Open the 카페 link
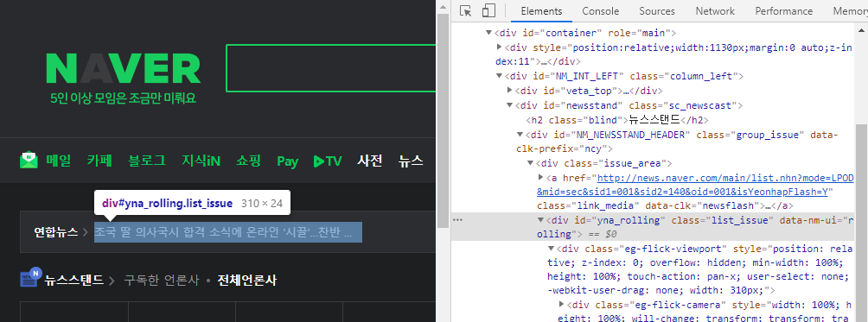 [99, 161]
